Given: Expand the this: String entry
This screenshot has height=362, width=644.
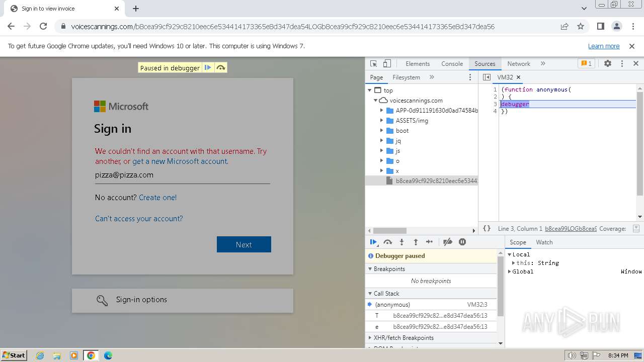Looking at the screenshot, I should coord(514,263).
